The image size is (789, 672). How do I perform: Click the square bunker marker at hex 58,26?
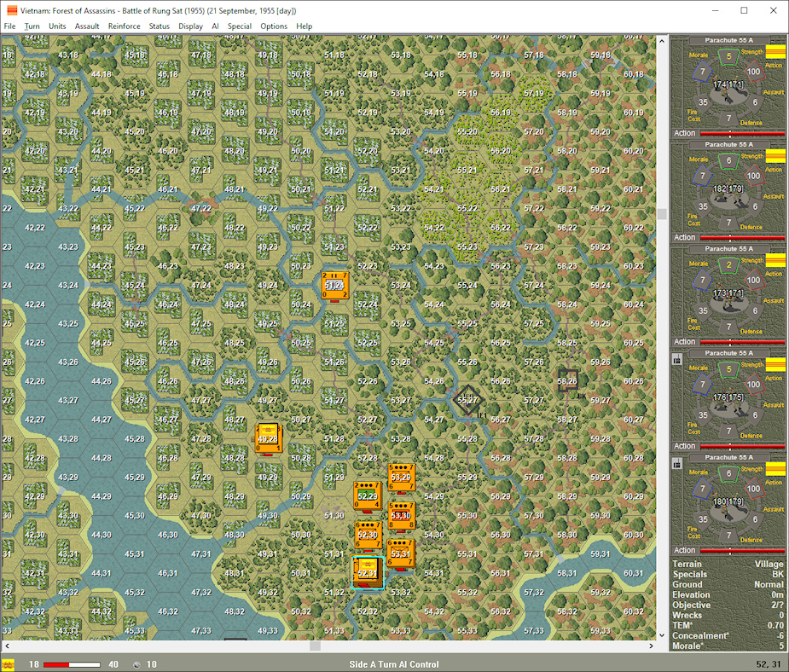tap(567, 381)
